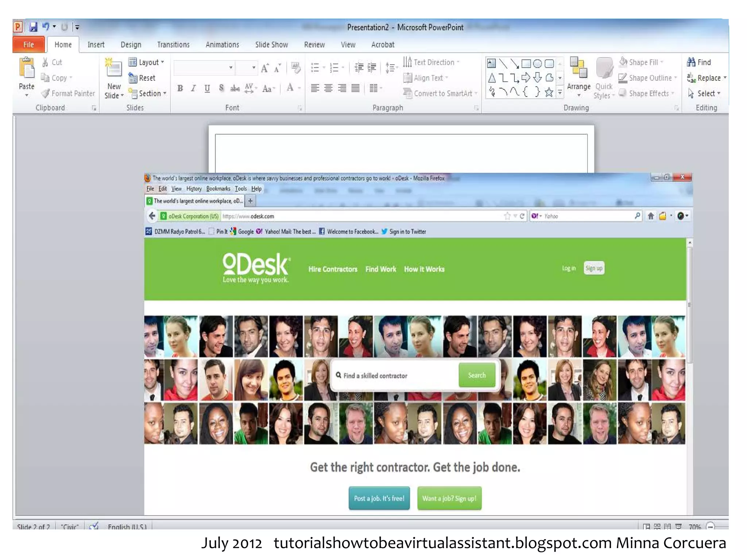This screenshot has width=747, height=560.
Task: Click the Hire Contractors link
Action: (x=333, y=269)
